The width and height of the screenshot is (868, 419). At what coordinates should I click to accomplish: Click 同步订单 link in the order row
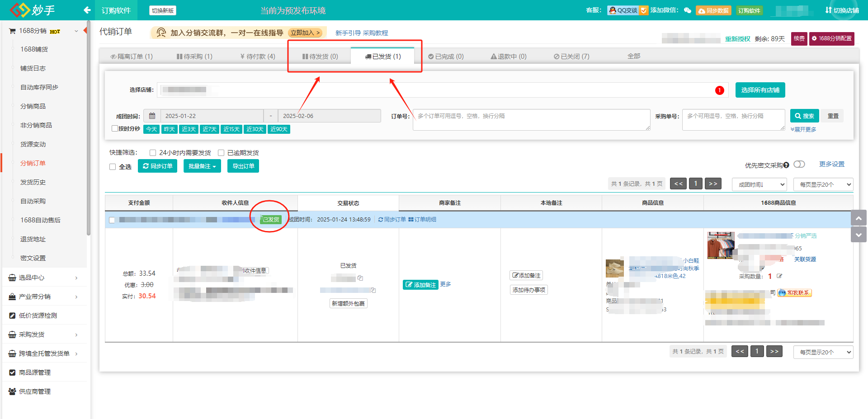(392, 220)
